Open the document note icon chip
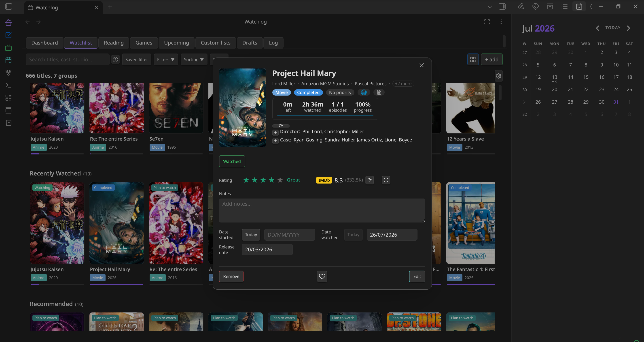 [x=379, y=92]
